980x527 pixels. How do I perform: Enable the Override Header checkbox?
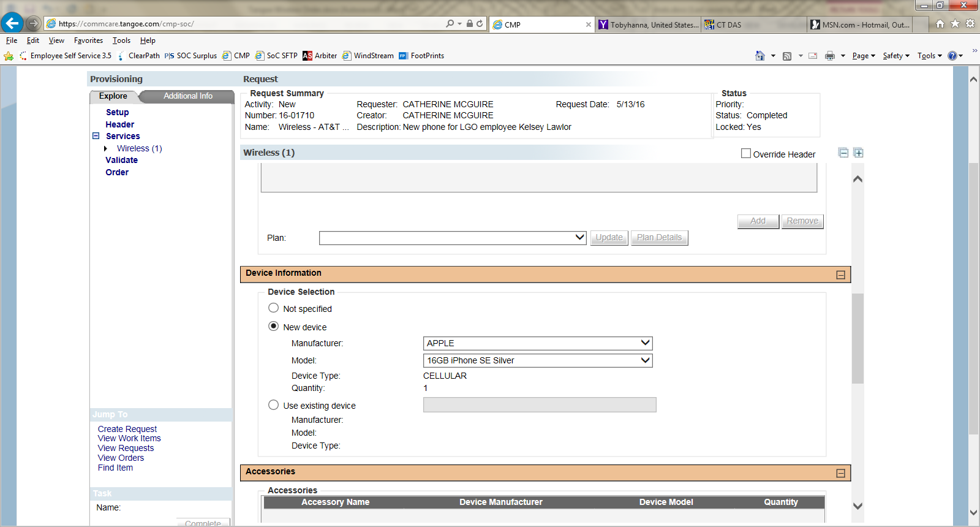tap(745, 154)
